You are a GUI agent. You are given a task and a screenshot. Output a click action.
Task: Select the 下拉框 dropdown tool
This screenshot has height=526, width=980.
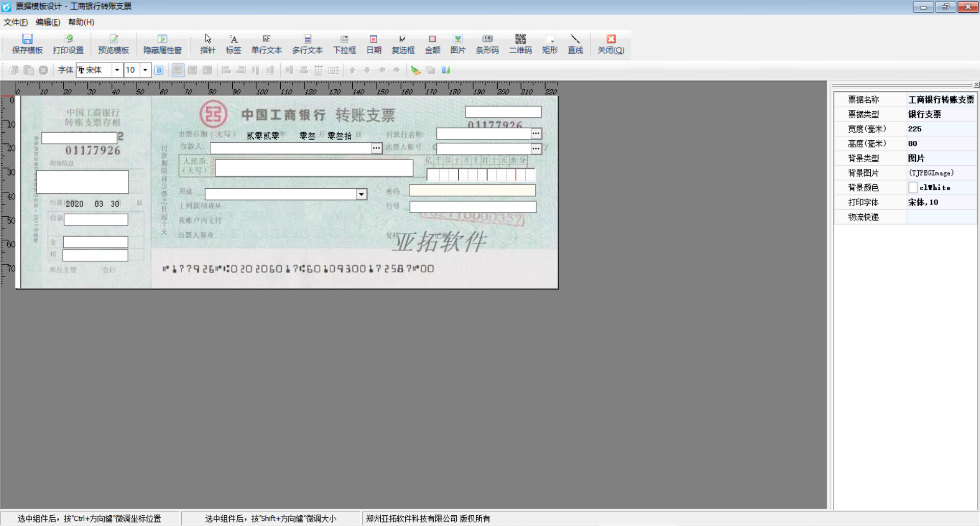[x=345, y=44]
